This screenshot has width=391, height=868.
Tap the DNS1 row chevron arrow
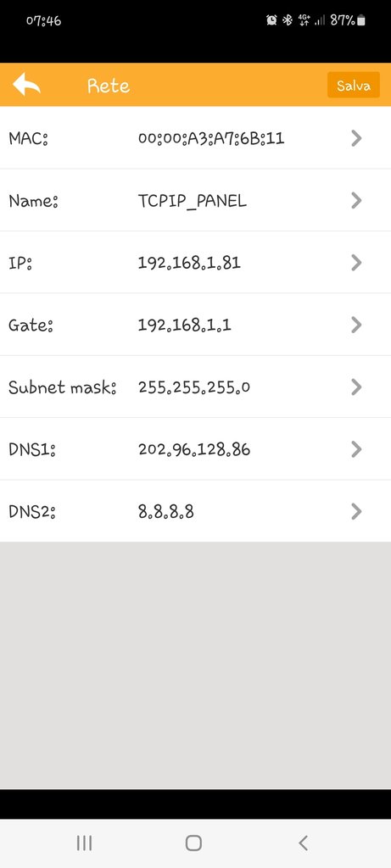coord(357,449)
